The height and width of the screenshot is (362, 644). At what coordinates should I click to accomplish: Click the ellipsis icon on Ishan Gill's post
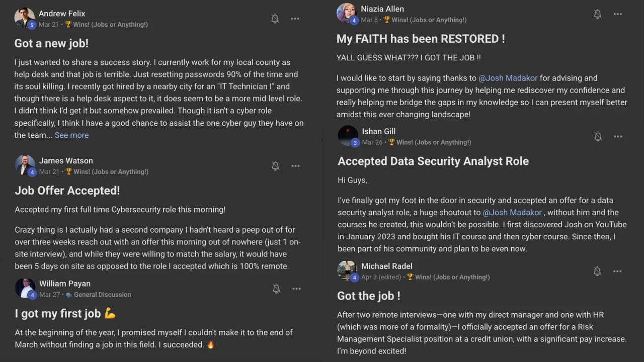click(618, 136)
